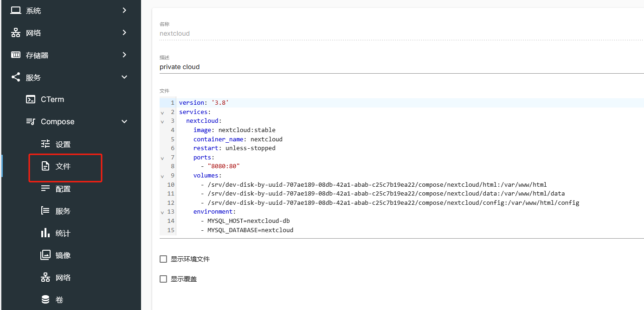Click the volume line ending /var/www/html/data
This screenshot has height=310, width=644.
click(x=383, y=194)
